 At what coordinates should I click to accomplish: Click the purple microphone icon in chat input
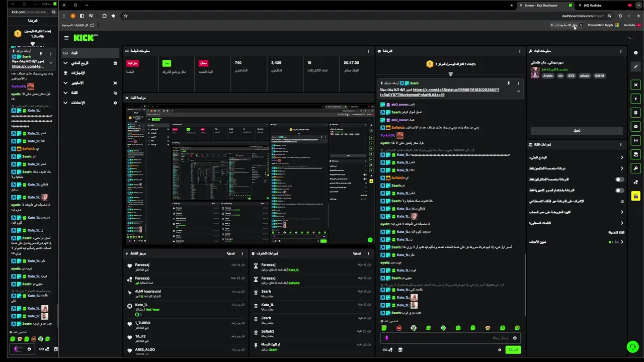tap(386, 338)
